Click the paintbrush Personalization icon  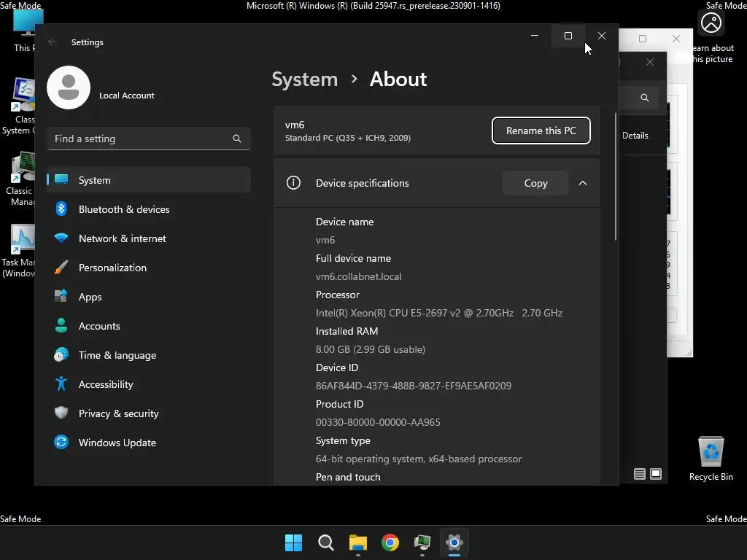click(x=61, y=267)
